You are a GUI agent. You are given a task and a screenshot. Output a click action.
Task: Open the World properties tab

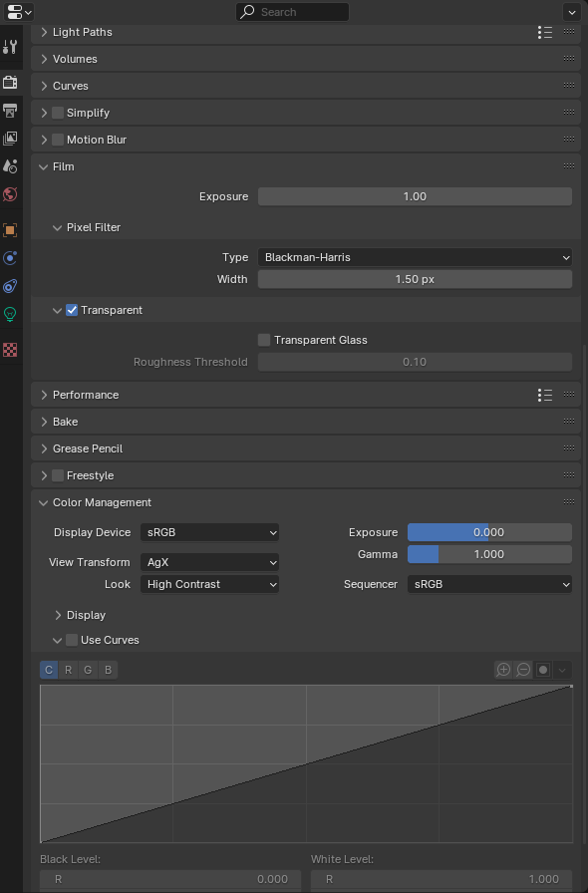(x=10, y=194)
